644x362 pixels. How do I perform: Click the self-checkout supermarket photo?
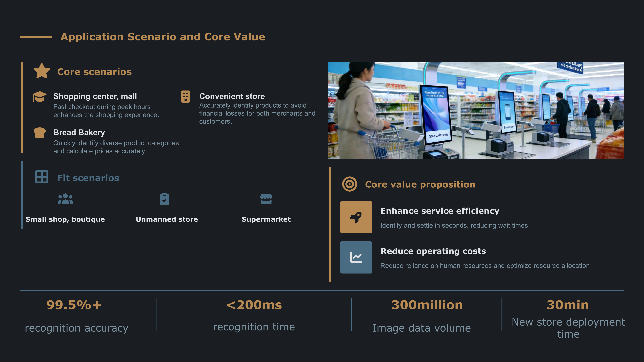[x=475, y=110]
